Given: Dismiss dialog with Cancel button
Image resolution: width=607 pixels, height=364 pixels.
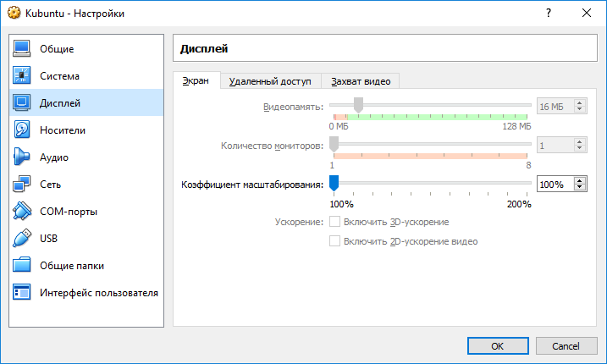Looking at the screenshot, I should pyautogui.click(x=566, y=345).
